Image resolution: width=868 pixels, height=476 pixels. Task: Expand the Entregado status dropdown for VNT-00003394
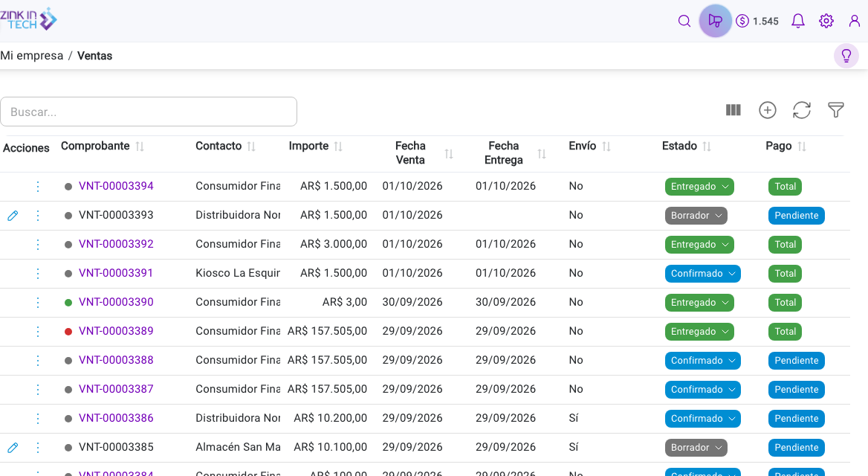(699, 187)
